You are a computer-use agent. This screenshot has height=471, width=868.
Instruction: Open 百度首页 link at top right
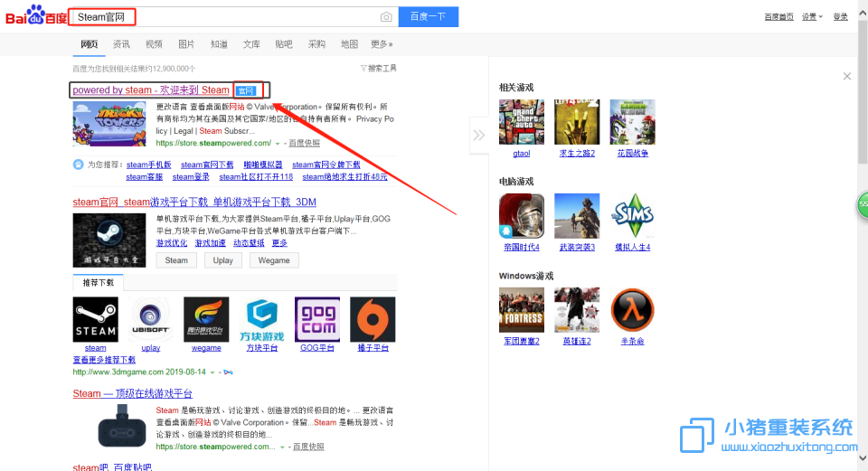[x=778, y=16]
